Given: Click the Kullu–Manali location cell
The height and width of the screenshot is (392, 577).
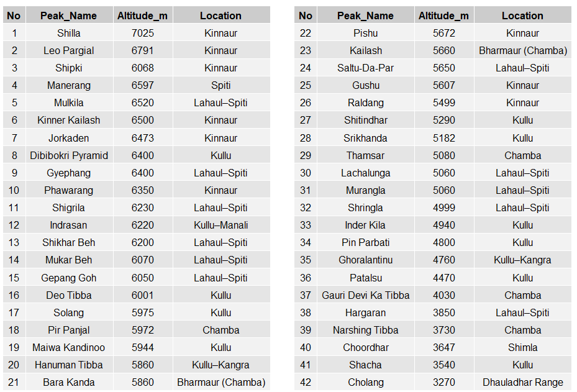Looking at the screenshot, I should point(220,225).
